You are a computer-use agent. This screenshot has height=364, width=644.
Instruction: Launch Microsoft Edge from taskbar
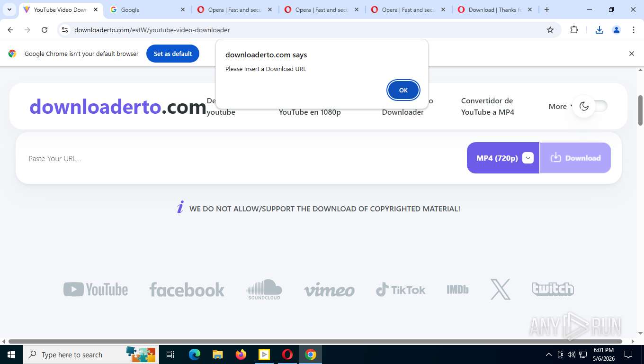(194, 355)
